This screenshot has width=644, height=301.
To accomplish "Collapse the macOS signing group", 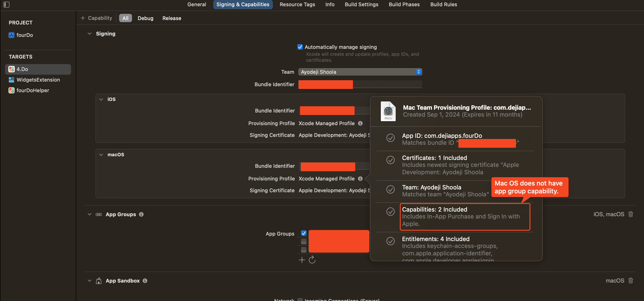I will click(x=101, y=155).
